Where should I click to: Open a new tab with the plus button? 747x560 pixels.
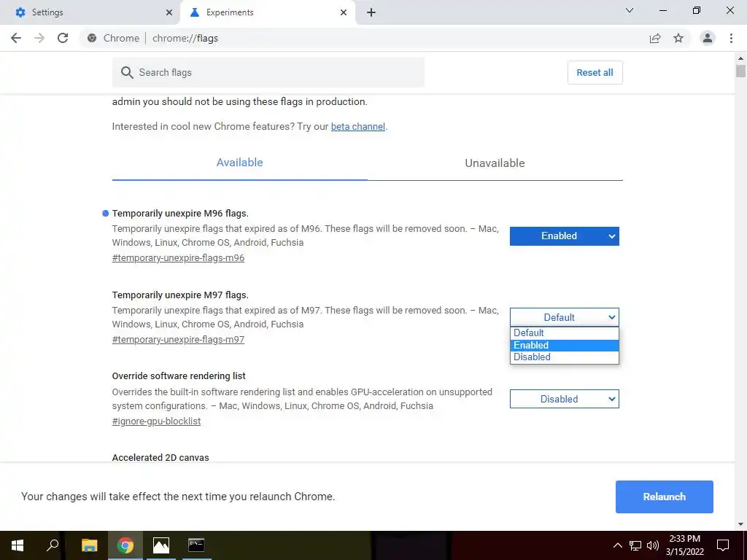pos(371,12)
